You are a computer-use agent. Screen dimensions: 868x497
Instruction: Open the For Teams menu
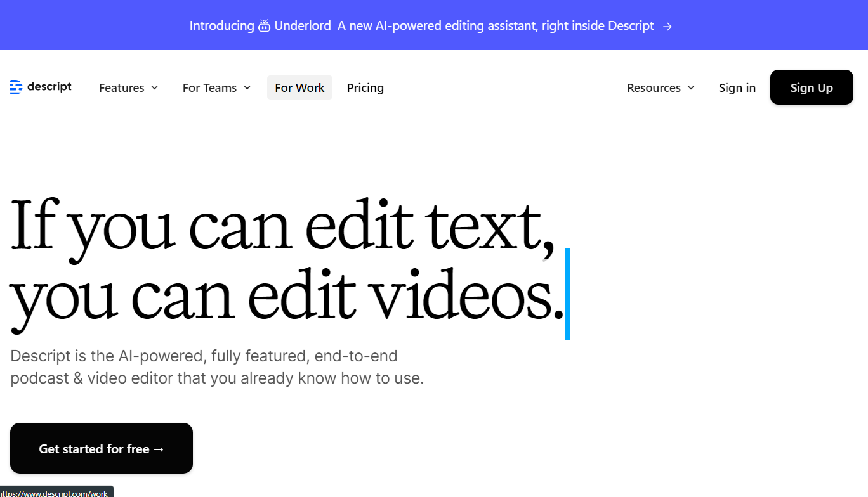pyautogui.click(x=209, y=88)
